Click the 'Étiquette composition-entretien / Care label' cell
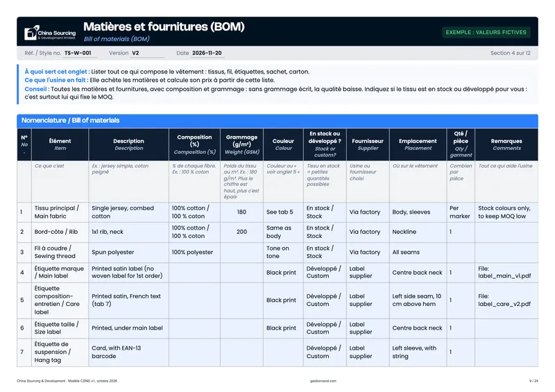The image size is (555, 392). click(x=60, y=300)
